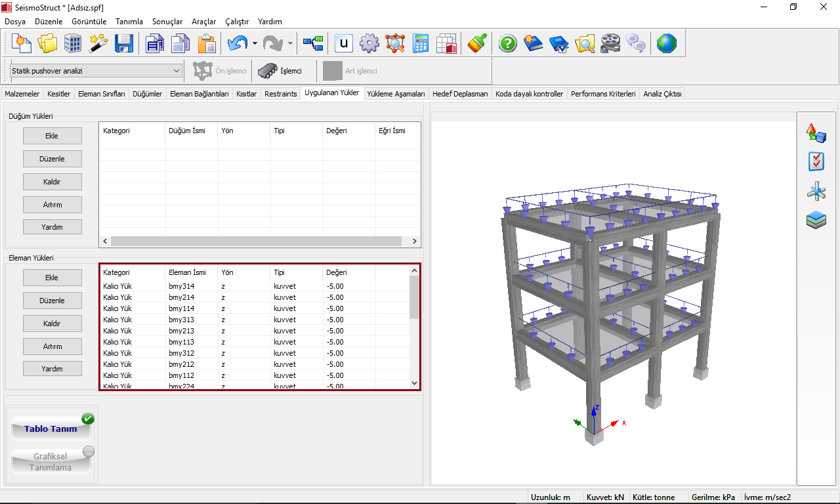The height and width of the screenshot is (504, 840).
Task: Click scroll down arrow in Eleman Yükleri table
Action: click(414, 383)
